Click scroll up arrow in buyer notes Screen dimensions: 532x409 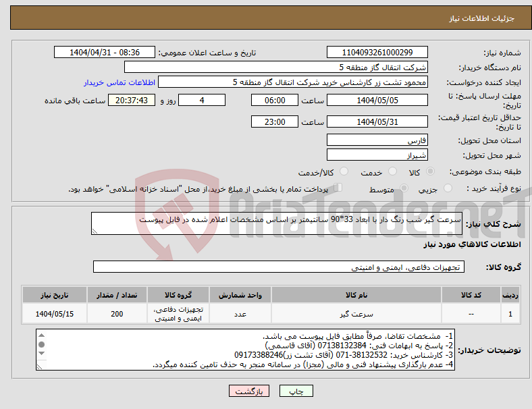(41, 335)
